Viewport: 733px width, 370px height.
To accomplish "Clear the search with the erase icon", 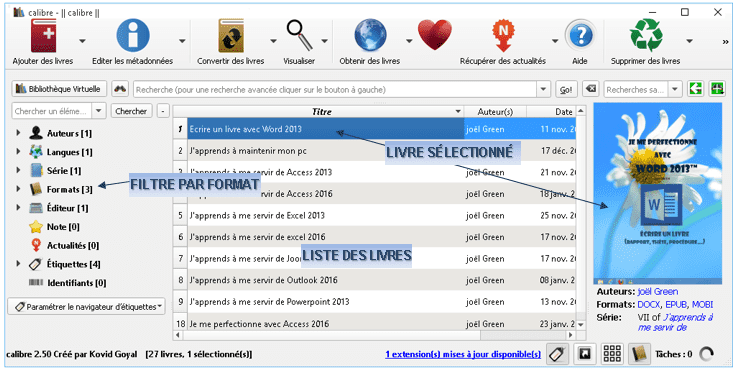I will point(591,89).
